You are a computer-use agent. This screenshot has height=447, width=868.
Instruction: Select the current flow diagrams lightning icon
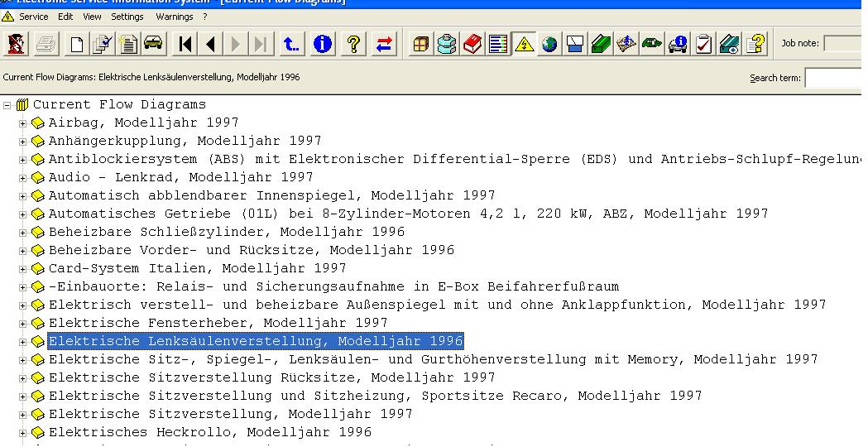click(524, 44)
